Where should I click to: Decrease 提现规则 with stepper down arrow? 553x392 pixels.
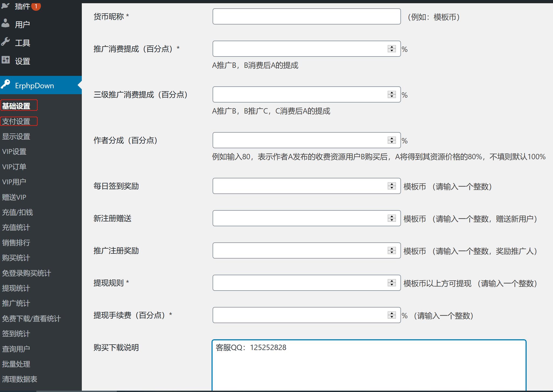(392, 285)
